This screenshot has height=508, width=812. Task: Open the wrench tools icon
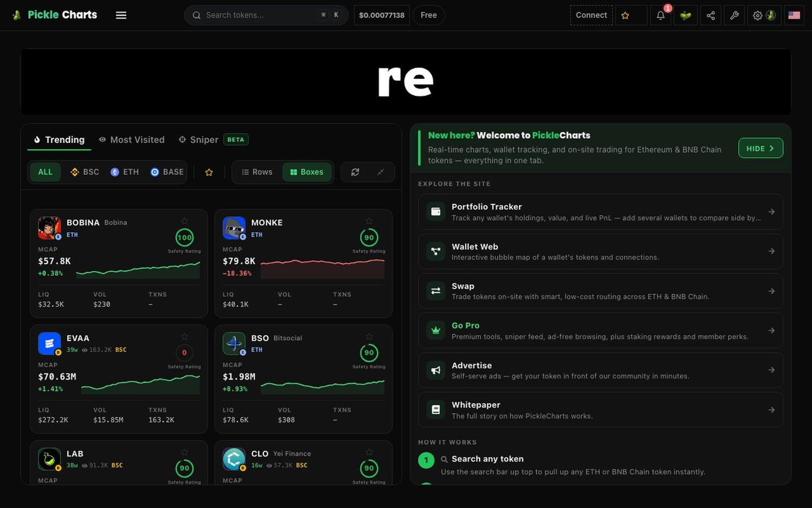click(x=734, y=15)
